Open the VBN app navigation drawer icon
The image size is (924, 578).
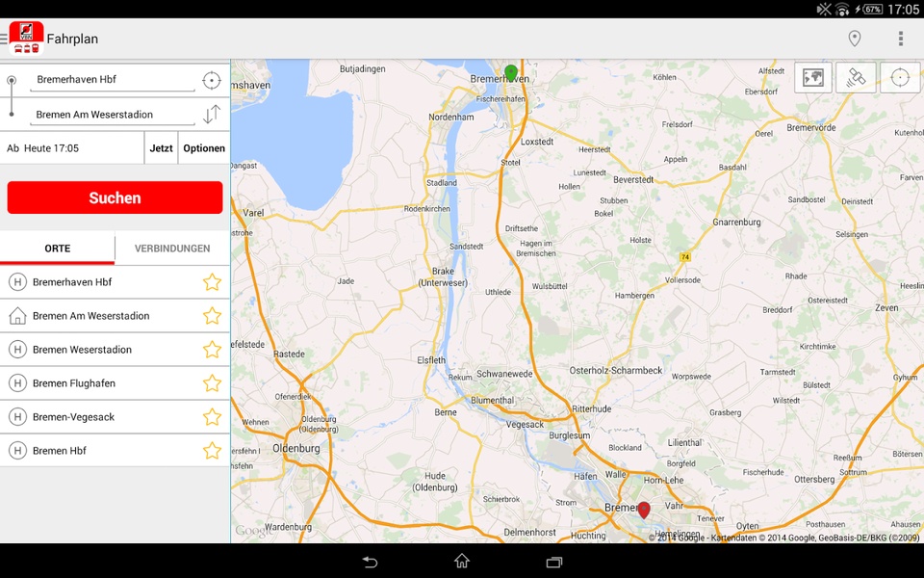click(22, 39)
